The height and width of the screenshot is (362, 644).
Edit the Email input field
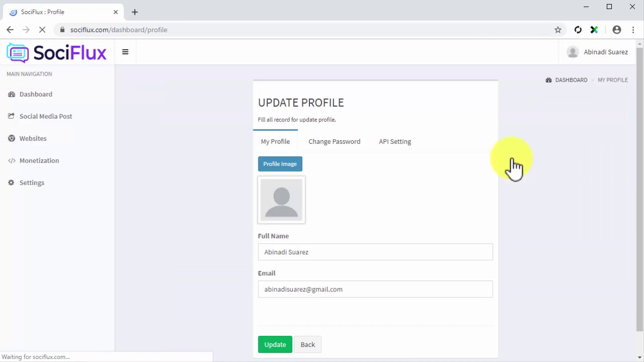point(375,289)
